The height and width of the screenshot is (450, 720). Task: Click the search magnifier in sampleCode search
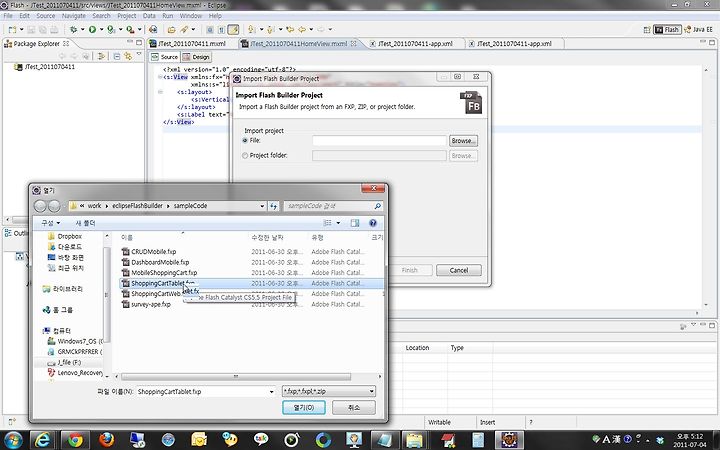[377, 206]
